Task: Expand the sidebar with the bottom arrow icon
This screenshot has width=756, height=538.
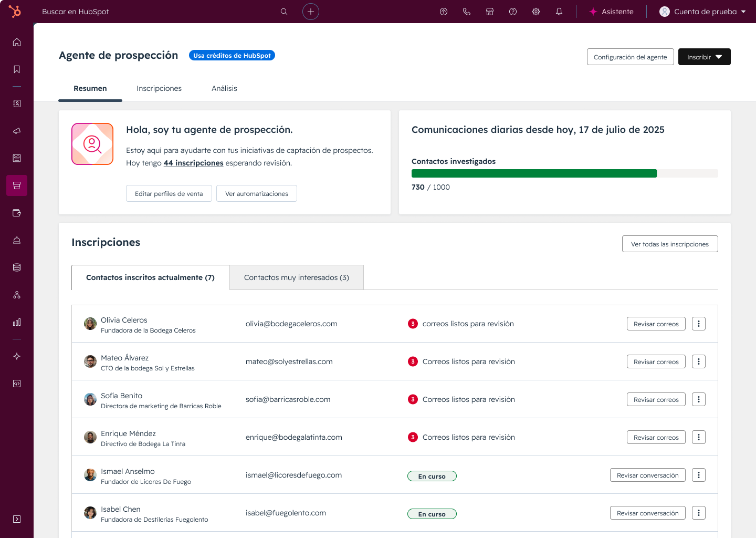Action: click(x=17, y=519)
